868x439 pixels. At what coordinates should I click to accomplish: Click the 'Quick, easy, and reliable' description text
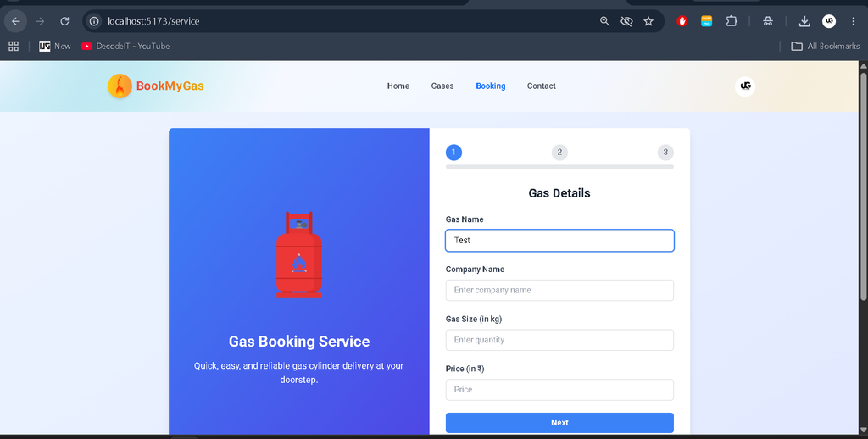pyautogui.click(x=299, y=373)
